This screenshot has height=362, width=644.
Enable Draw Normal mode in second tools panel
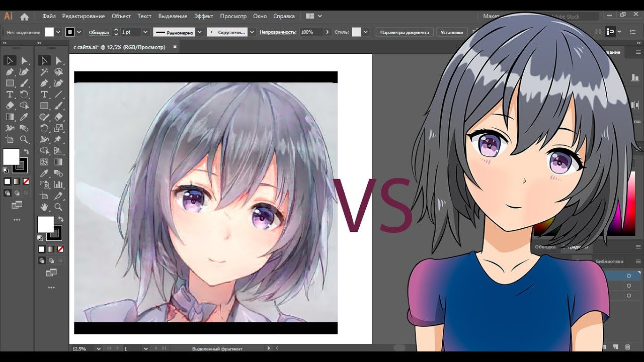[42, 260]
